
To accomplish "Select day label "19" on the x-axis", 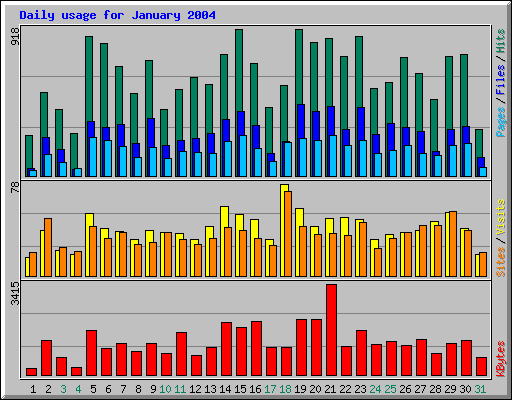I will 300,389.
